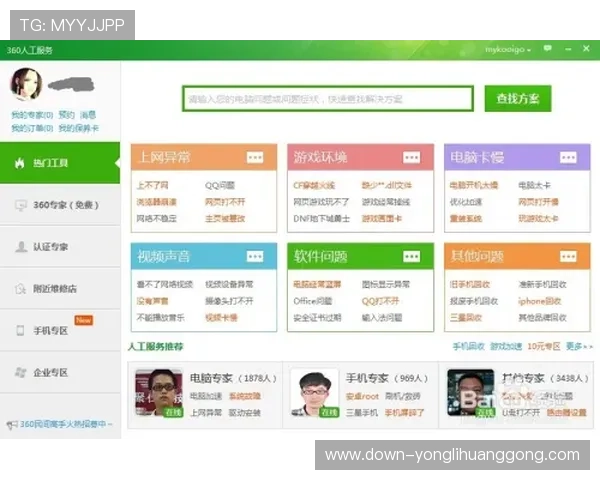Image resolution: width=600 pixels, height=480 pixels.
Task: Select 安全证书过期 under 软件问题
Action: tap(317, 318)
